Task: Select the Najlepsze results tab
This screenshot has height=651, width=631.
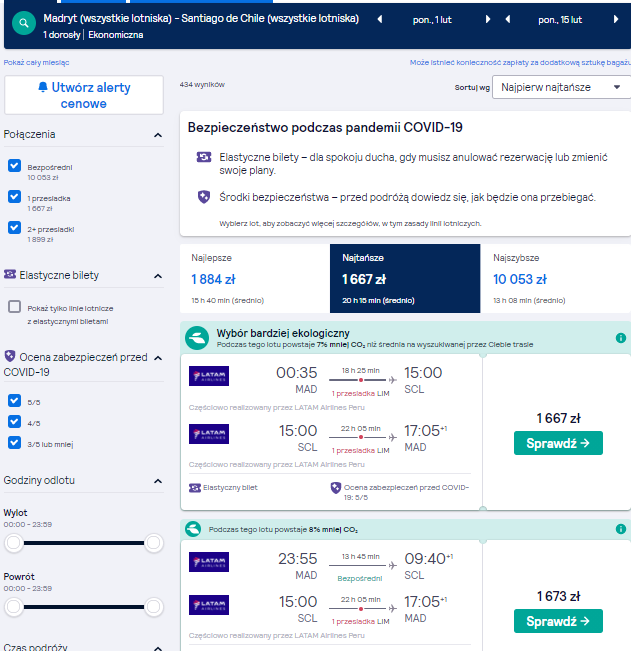Action: pyautogui.click(x=255, y=278)
